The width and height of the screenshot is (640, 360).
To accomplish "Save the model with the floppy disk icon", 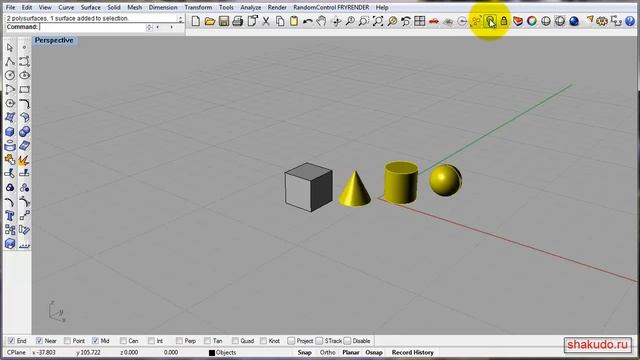I will point(224,21).
